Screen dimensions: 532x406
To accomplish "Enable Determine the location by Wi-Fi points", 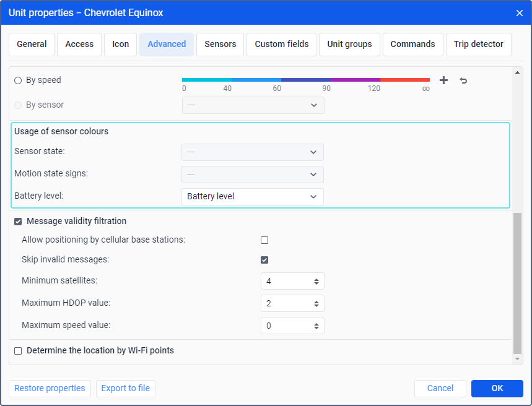I will point(18,351).
